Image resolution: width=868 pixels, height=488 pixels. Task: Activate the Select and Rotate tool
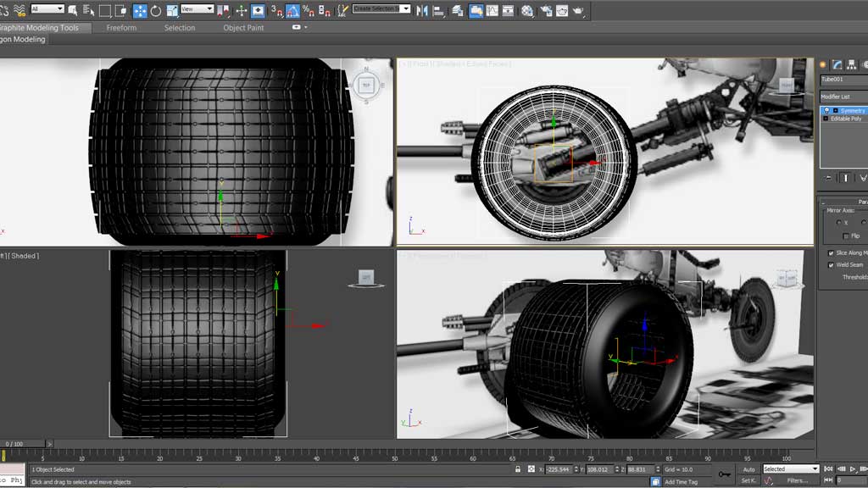click(156, 10)
